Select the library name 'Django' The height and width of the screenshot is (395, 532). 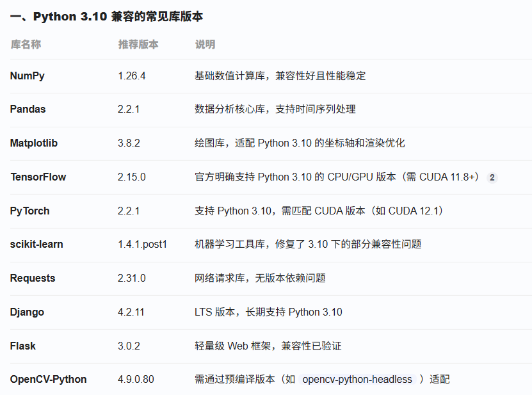(27, 312)
